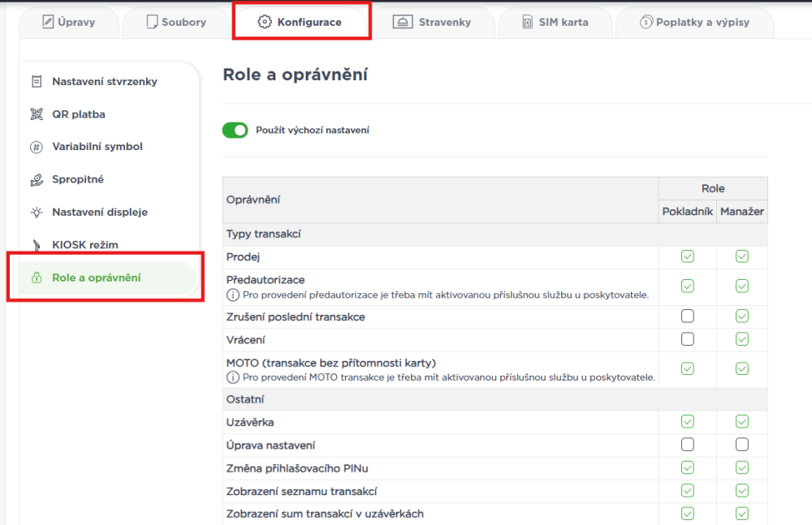This screenshot has width=812, height=525.
Task: Click the receipt icon beside Nastavení stvrzenky
Action: click(37, 82)
